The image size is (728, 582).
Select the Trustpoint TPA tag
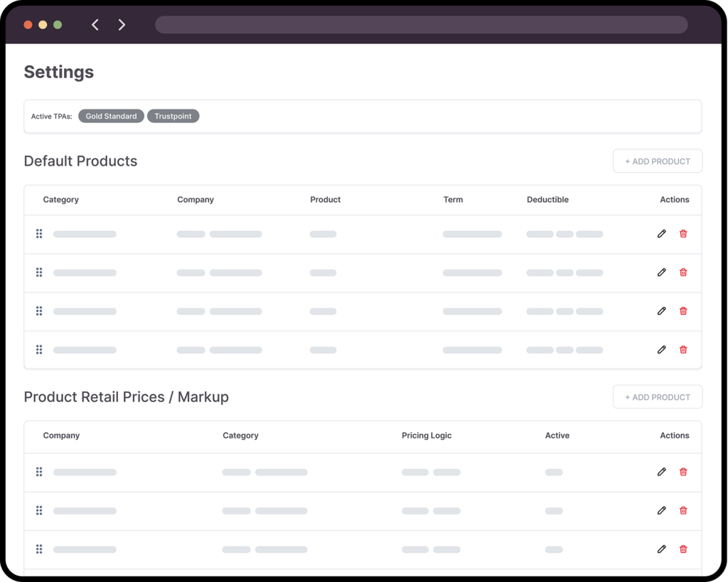173,117
